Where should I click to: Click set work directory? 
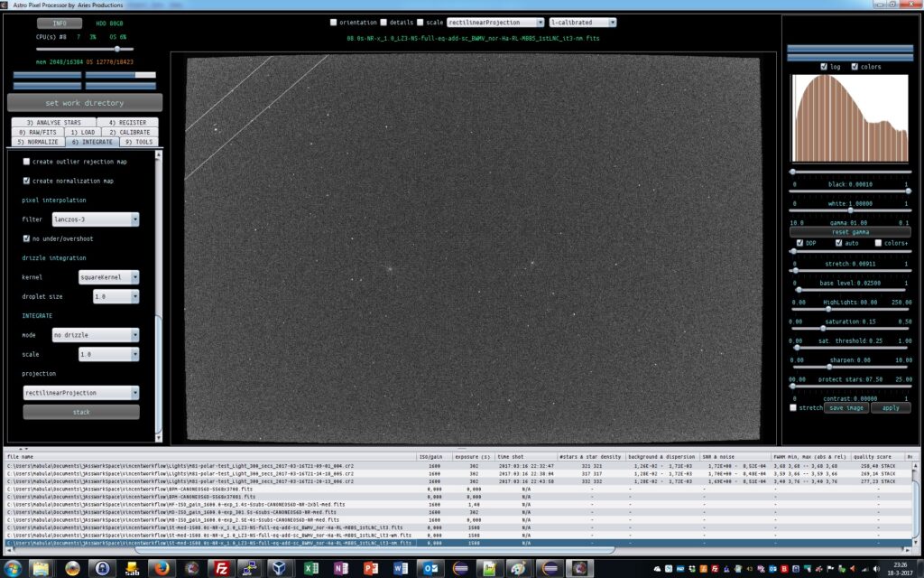[85, 103]
